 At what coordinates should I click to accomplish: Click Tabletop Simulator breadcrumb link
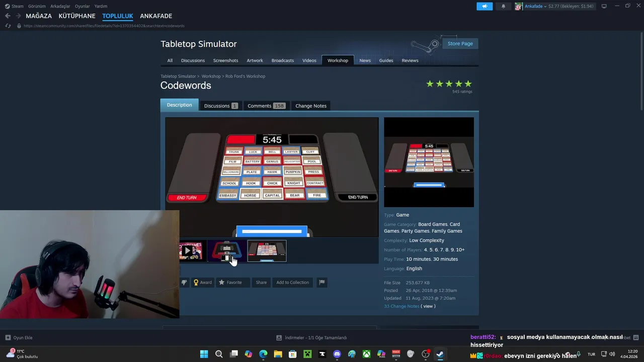point(178,76)
